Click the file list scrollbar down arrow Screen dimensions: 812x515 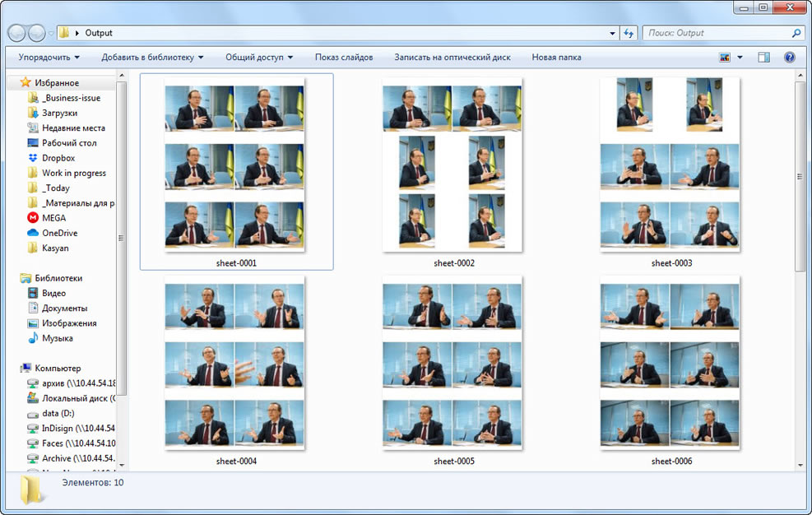[800, 466]
